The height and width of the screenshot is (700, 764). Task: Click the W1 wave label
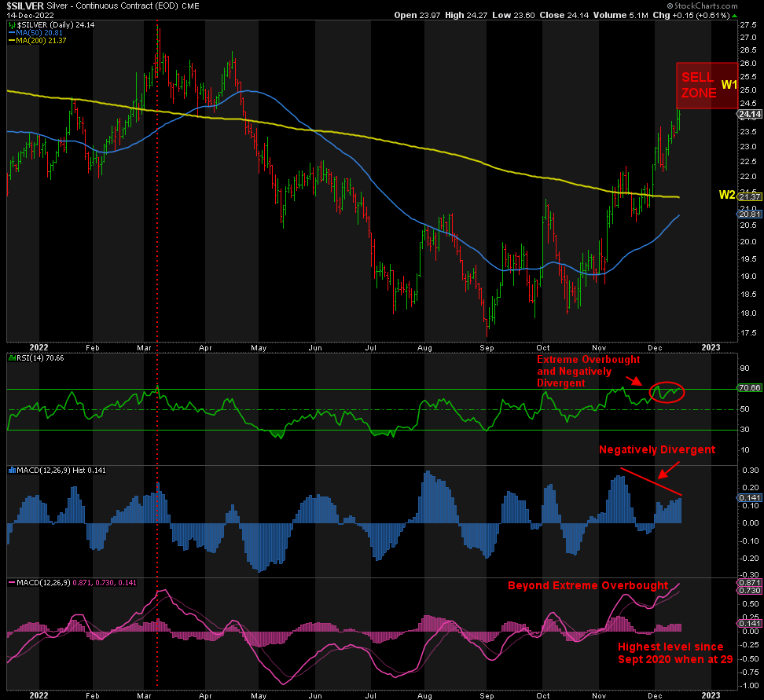click(729, 85)
